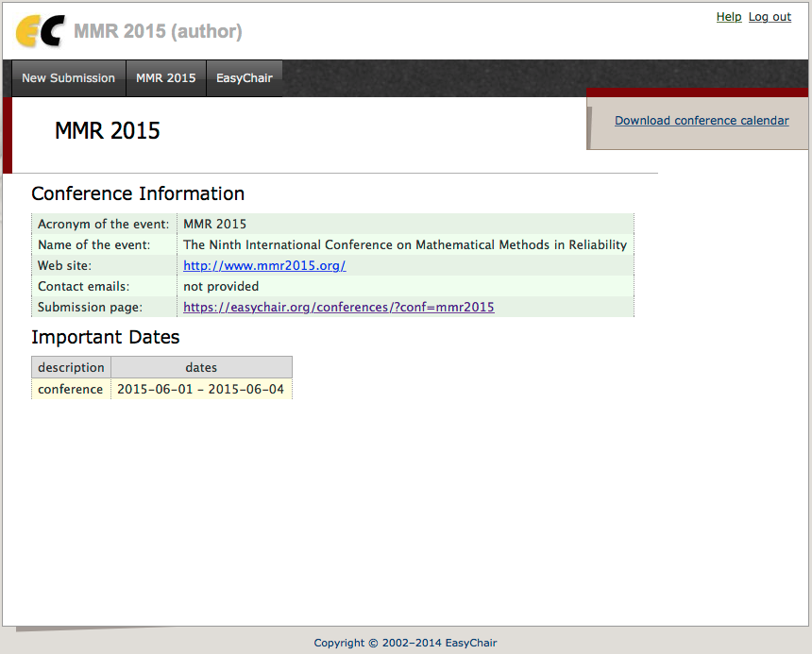
Task: Open the Help page
Action: 728,17
